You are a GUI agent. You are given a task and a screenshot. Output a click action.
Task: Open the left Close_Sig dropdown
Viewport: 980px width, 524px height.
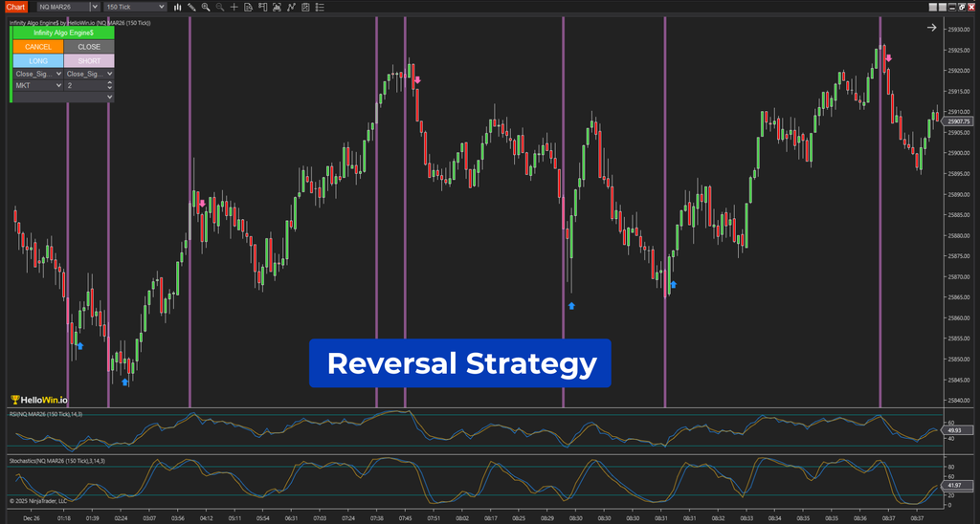point(38,74)
